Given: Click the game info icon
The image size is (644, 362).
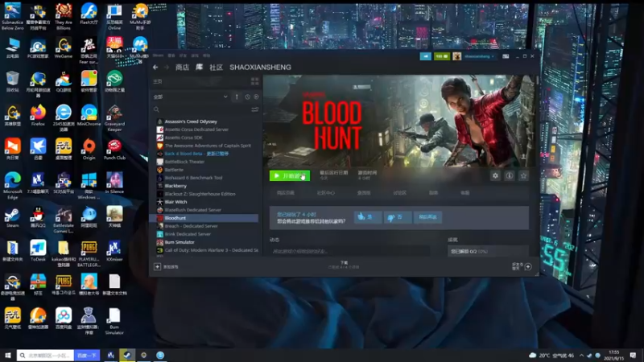Looking at the screenshot, I should click(x=510, y=175).
